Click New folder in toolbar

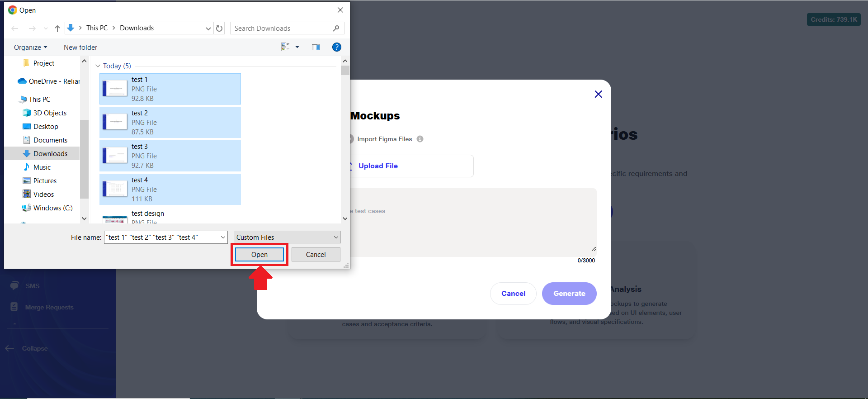click(80, 47)
